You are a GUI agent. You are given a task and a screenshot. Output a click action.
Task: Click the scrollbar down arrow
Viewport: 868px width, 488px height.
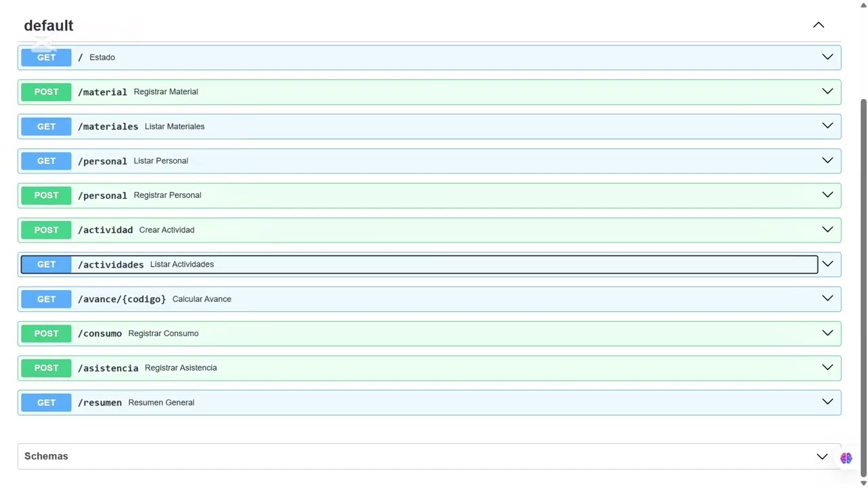(863, 483)
